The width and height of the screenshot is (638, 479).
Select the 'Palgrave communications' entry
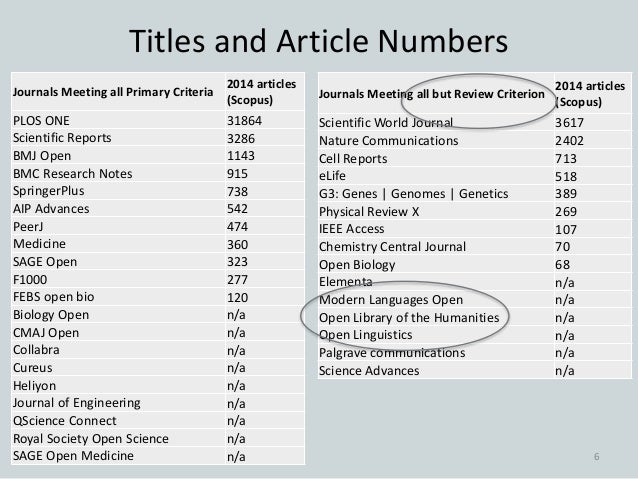392,353
